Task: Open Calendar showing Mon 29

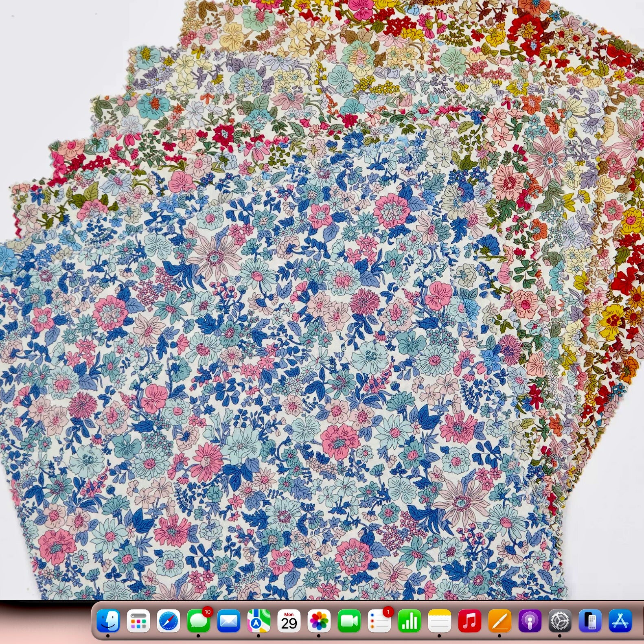Action: pos(289,621)
